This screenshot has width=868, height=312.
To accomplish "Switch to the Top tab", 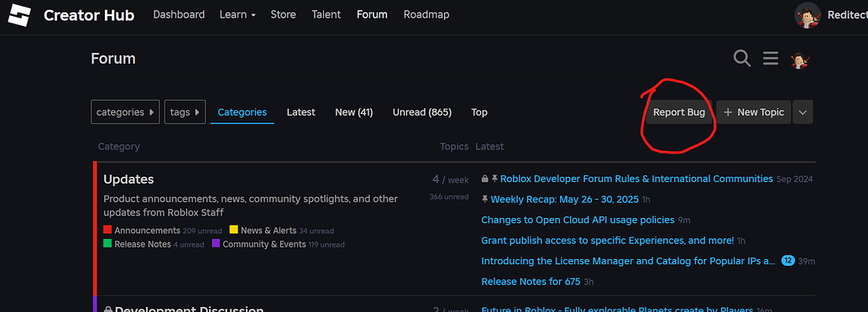I will click(479, 112).
